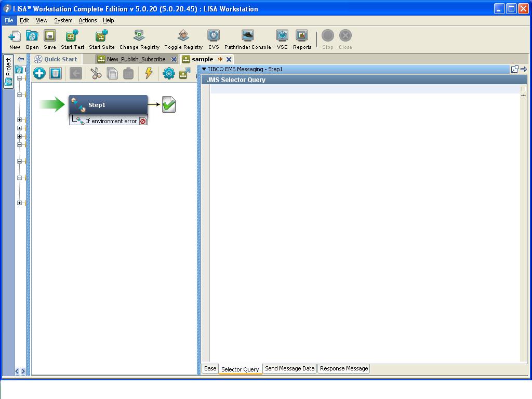Image resolution: width=532 pixels, height=399 pixels.
Task: Click the scissors cut icon
Action: point(96,73)
